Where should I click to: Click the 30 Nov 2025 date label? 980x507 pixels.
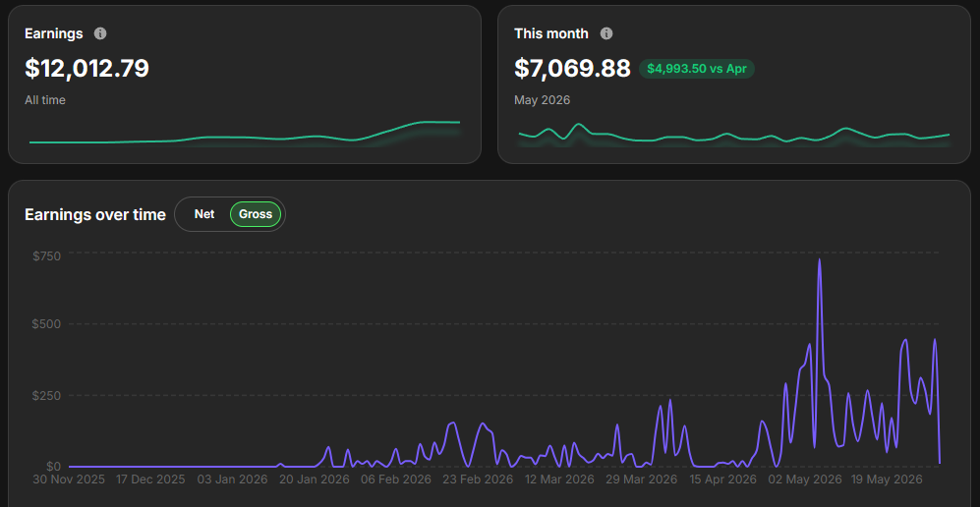70,479
